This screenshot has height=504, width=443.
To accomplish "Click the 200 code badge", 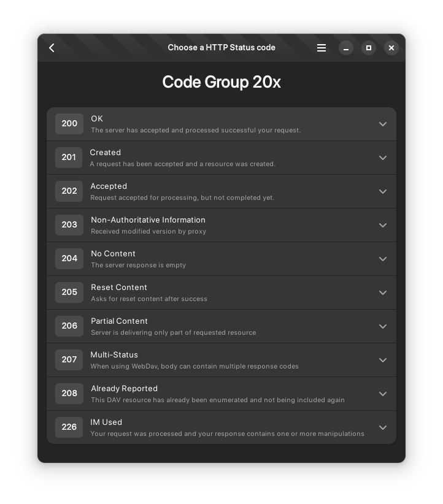I will pos(69,124).
